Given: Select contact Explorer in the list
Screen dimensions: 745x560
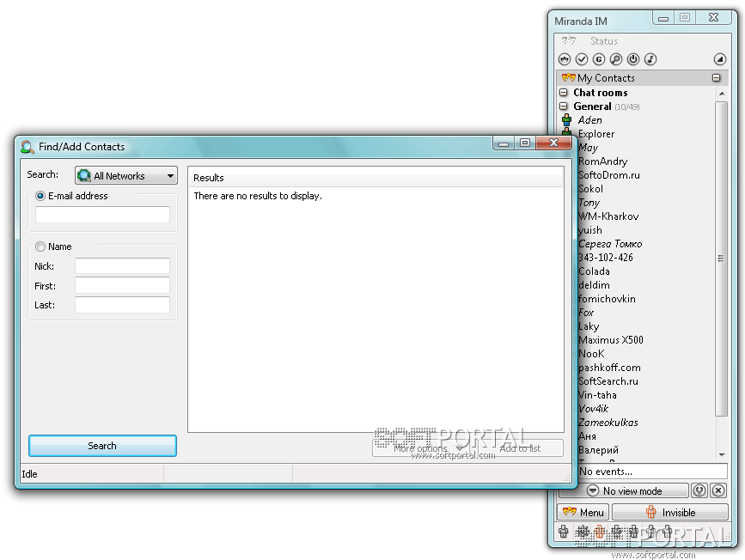Looking at the screenshot, I should tap(595, 133).
